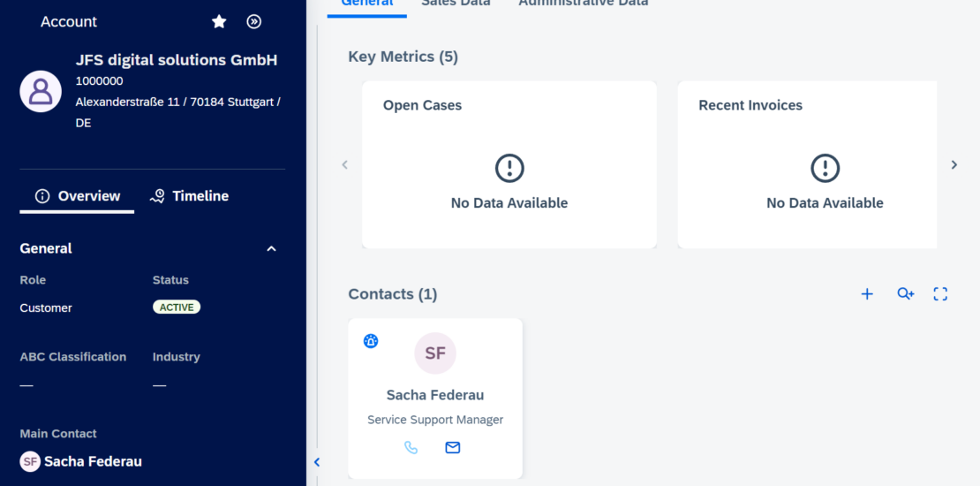
Task: Select the Overview tab
Action: tap(78, 196)
